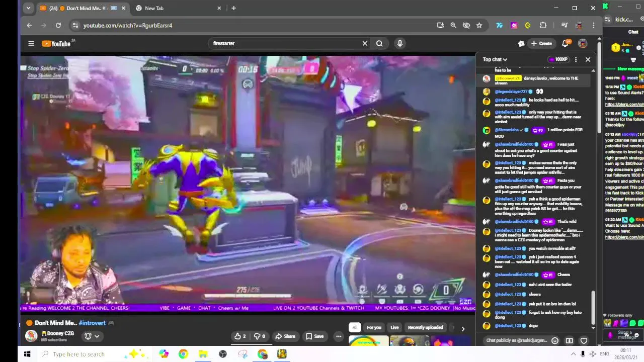This screenshot has width=644, height=362.
Task: Like the video with thumbs up
Action: [240, 336]
